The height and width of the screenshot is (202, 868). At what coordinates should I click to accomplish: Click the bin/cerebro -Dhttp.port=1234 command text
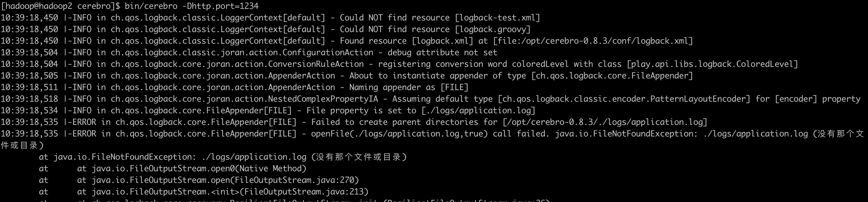pyautogui.click(x=192, y=6)
